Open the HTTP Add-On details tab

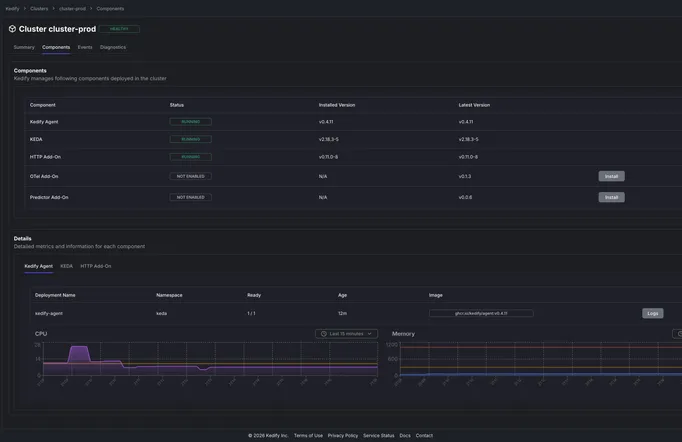coord(96,266)
